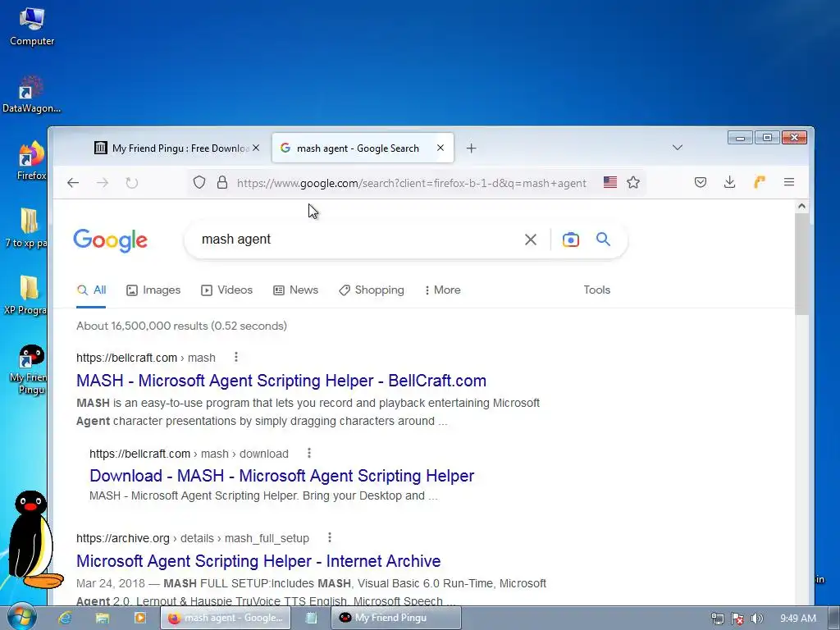Close the My Friend Pingu tab
840x630 pixels.
(x=256, y=148)
